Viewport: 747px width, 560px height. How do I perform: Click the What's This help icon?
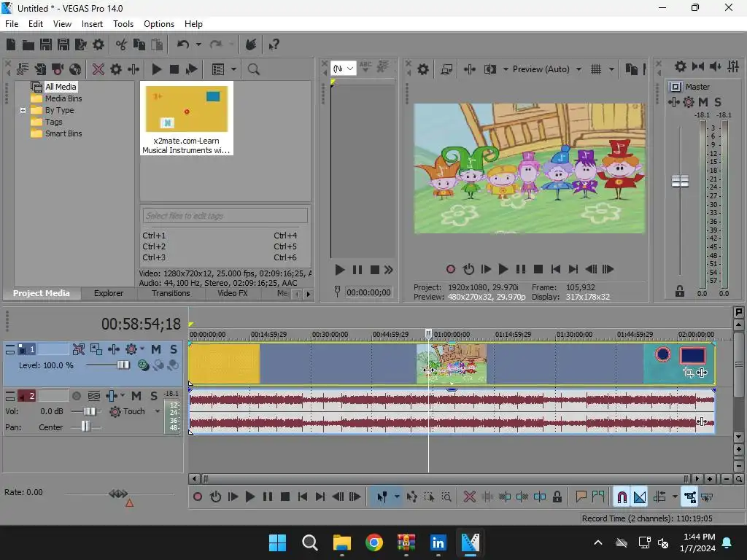(x=274, y=44)
